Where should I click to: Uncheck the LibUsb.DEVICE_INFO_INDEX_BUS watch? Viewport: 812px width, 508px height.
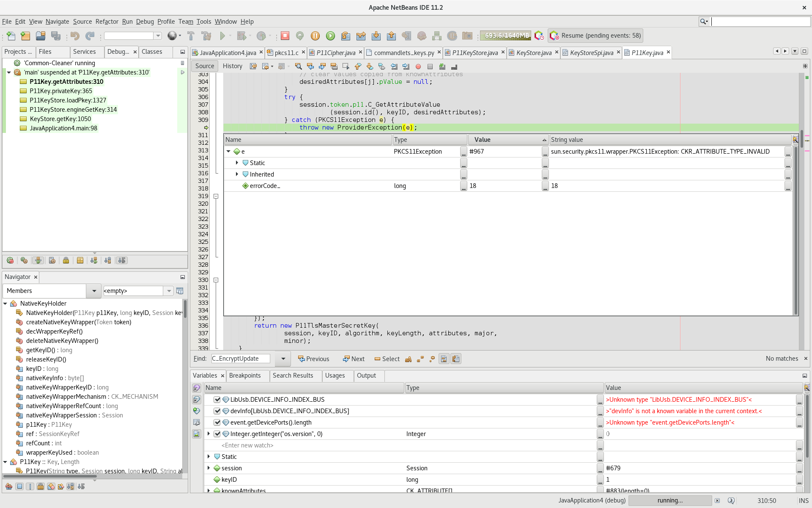tap(217, 399)
